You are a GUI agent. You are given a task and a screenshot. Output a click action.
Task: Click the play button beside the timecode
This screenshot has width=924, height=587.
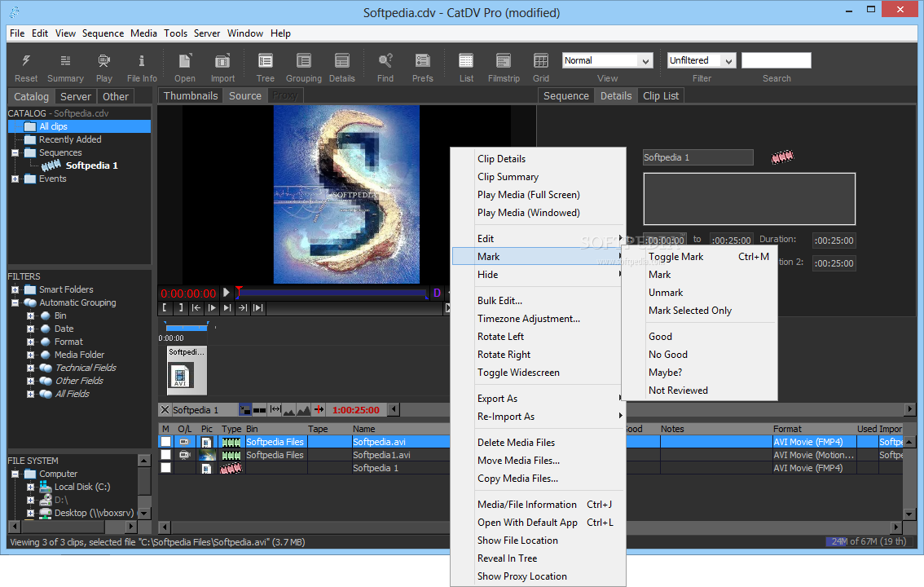tap(227, 293)
